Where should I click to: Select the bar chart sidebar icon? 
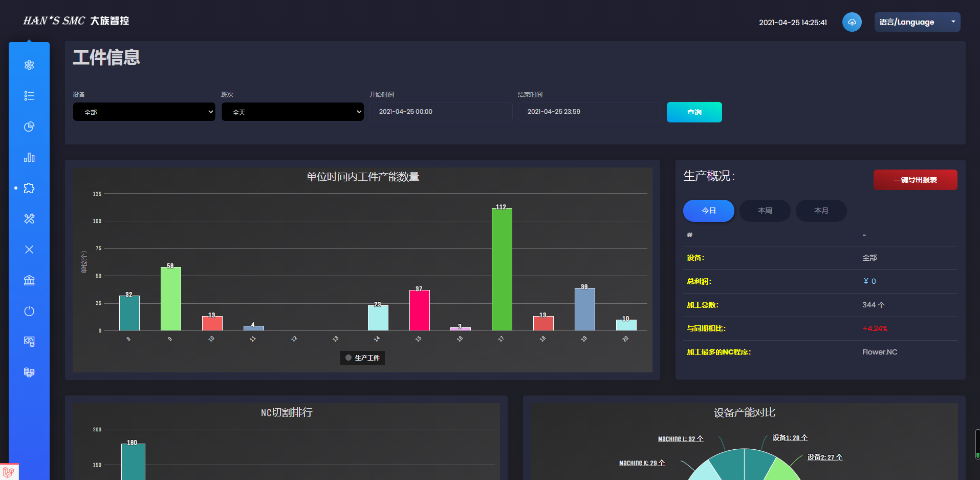(x=29, y=157)
